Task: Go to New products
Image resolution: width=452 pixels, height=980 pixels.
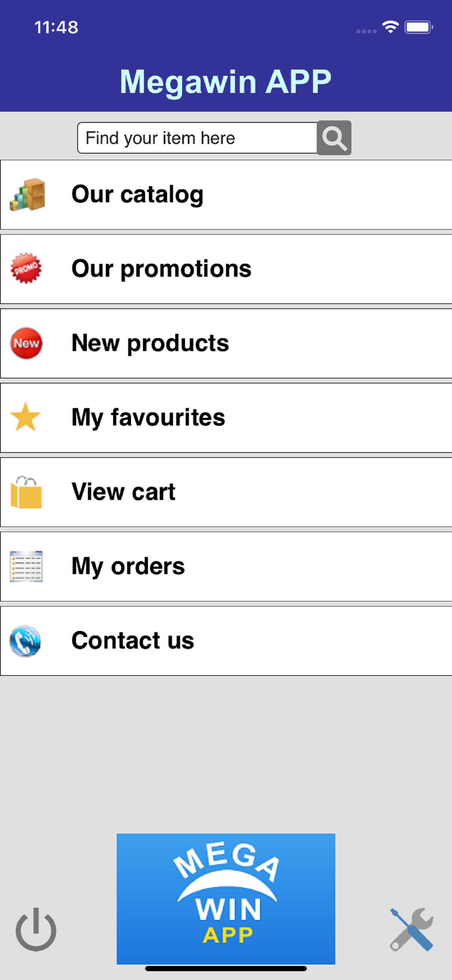Action: click(150, 343)
